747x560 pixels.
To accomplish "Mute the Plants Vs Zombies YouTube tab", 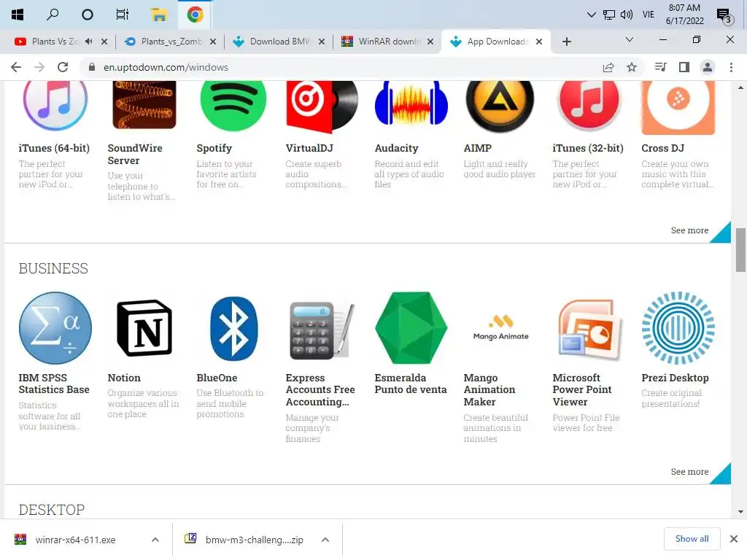I will (88, 42).
